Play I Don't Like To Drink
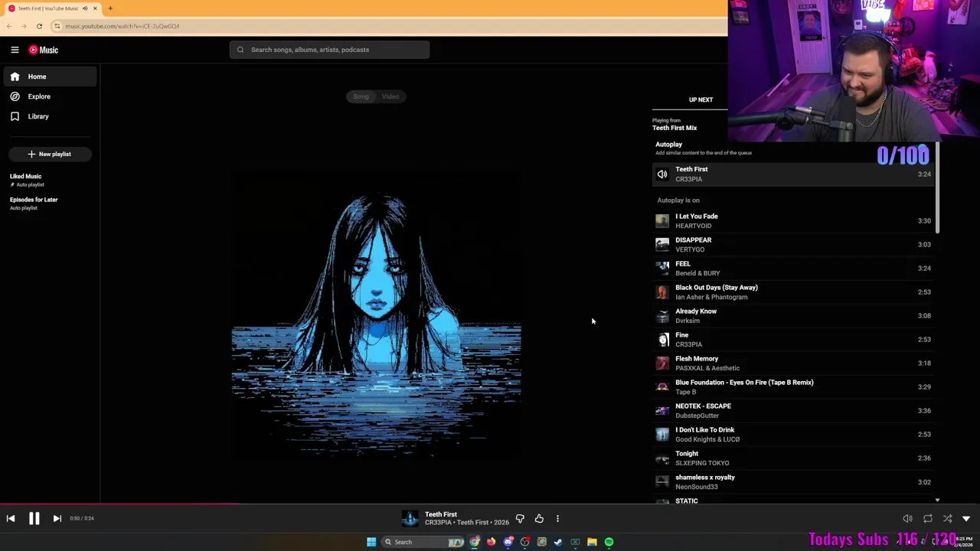 [793, 434]
